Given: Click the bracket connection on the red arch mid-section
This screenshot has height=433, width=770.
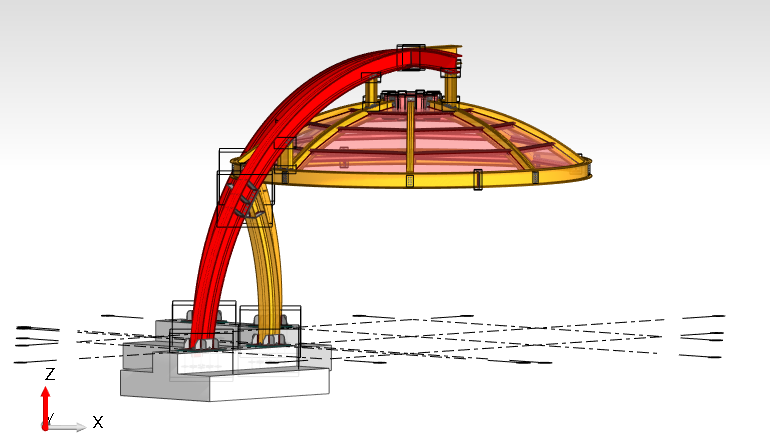Looking at the screenshot, I should 245,198.
